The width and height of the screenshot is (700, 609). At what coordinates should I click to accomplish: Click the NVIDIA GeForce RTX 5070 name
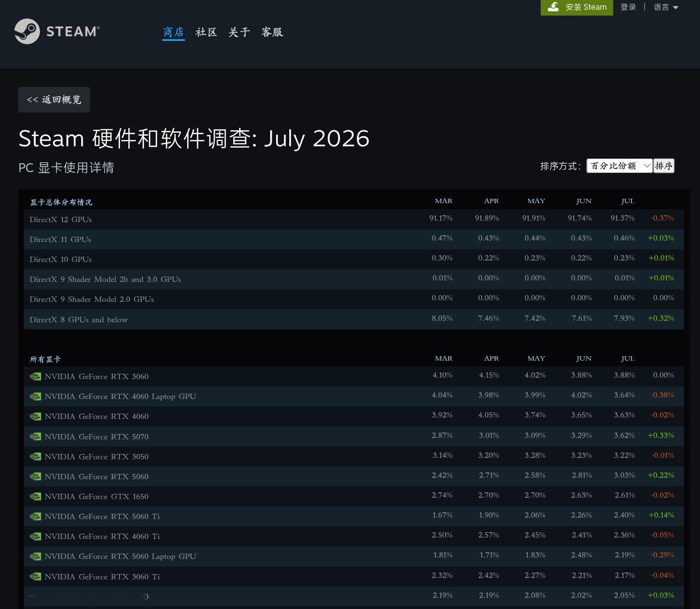click(96, 436)
